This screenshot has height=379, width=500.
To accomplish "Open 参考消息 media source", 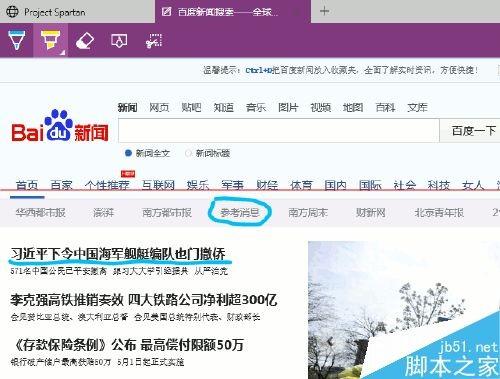I will pyautogui.click(x=240, y=212).
